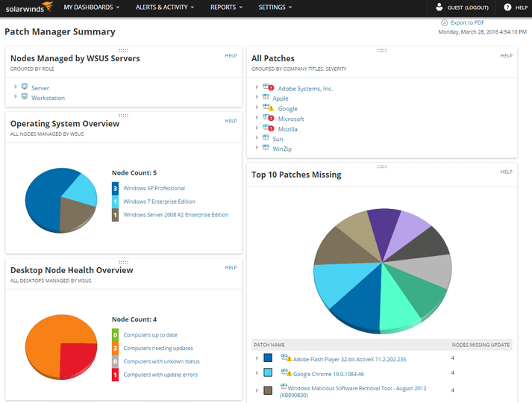Open the Alerts & Activity menu
532x403 pixels.
pos(164,7)
